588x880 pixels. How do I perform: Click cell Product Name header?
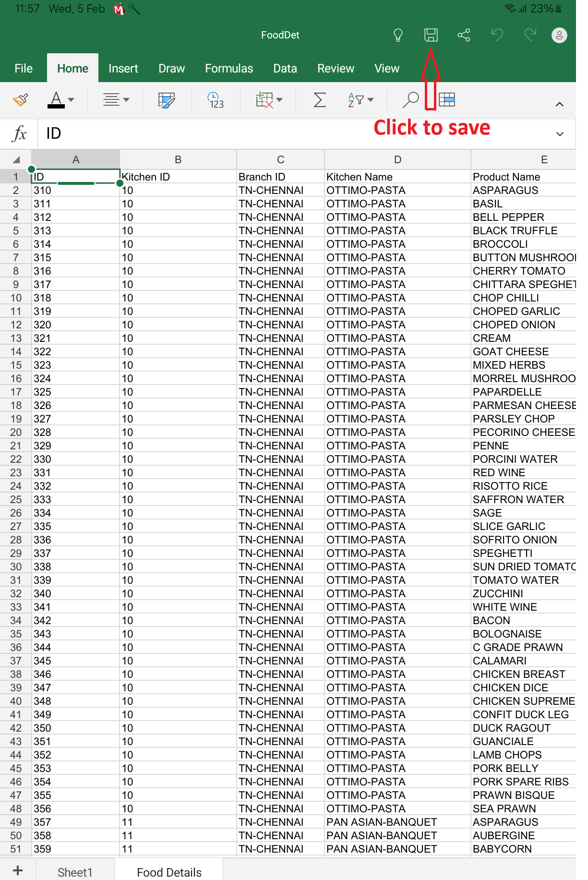(524, 177)
